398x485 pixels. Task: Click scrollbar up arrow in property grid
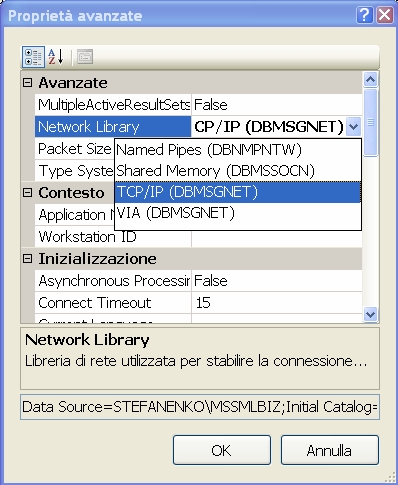(x=371, y=79)
